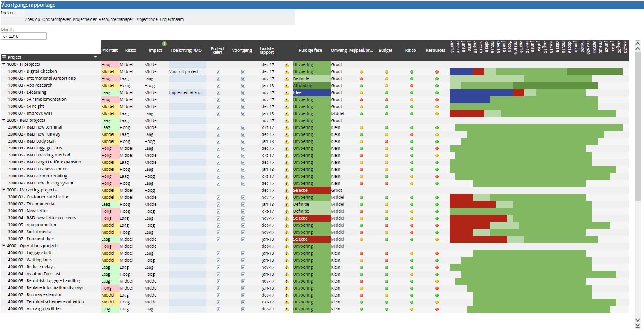The height and width of the screenshot is (331, 644).
Task: Click the red Selectie phase cell for Frequent flyer
Action: pyautogui.click(x=312, y=239)
